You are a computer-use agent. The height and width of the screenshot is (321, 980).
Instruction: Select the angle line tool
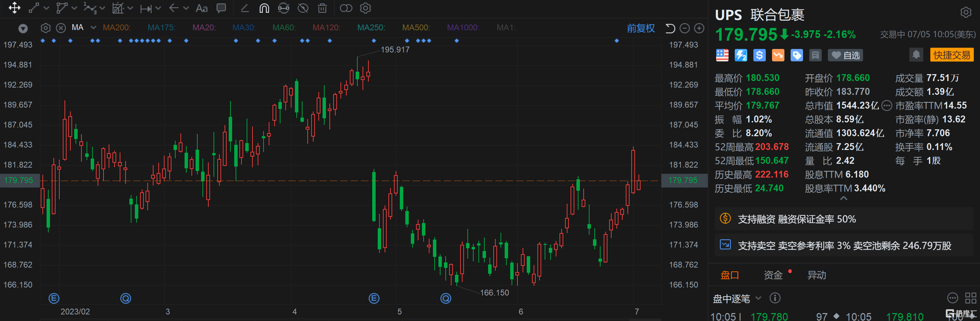tap(245, 8)
